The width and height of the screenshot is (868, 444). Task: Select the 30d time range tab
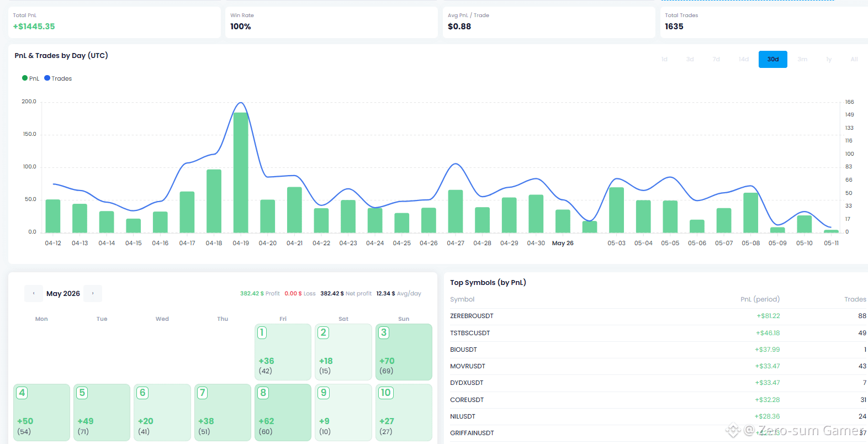[x=772, y=59]
